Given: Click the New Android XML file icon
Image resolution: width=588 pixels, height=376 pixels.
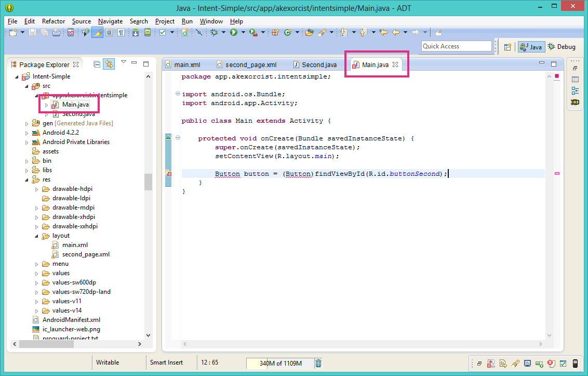Looking at the screenshot, I should click(184, 33).
